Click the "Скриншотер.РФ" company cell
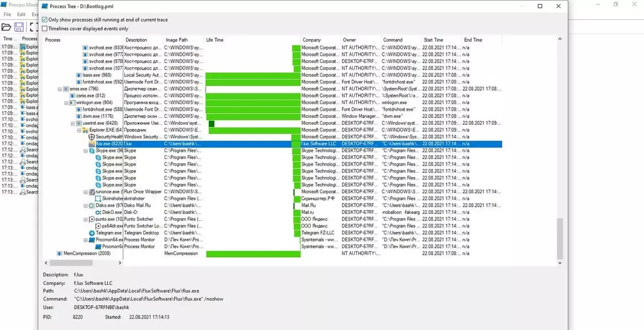Image resolution: width=644 pixels, height=330 pixels. pos(319,199)
